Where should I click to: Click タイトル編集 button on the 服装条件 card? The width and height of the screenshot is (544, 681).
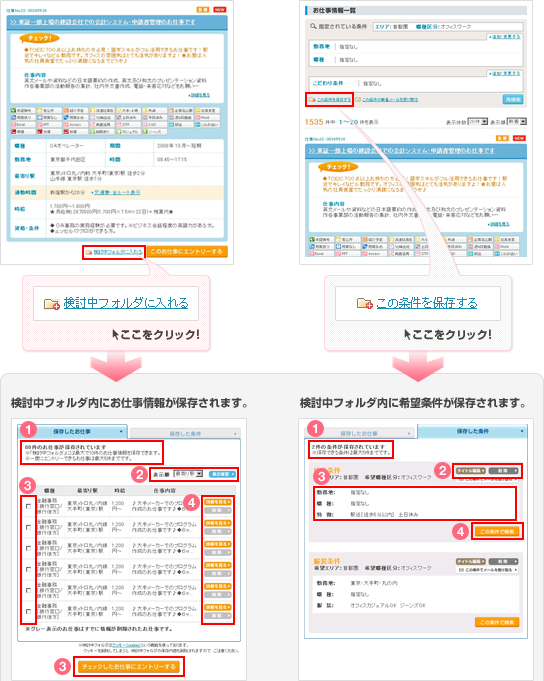(x=471, y=561)
